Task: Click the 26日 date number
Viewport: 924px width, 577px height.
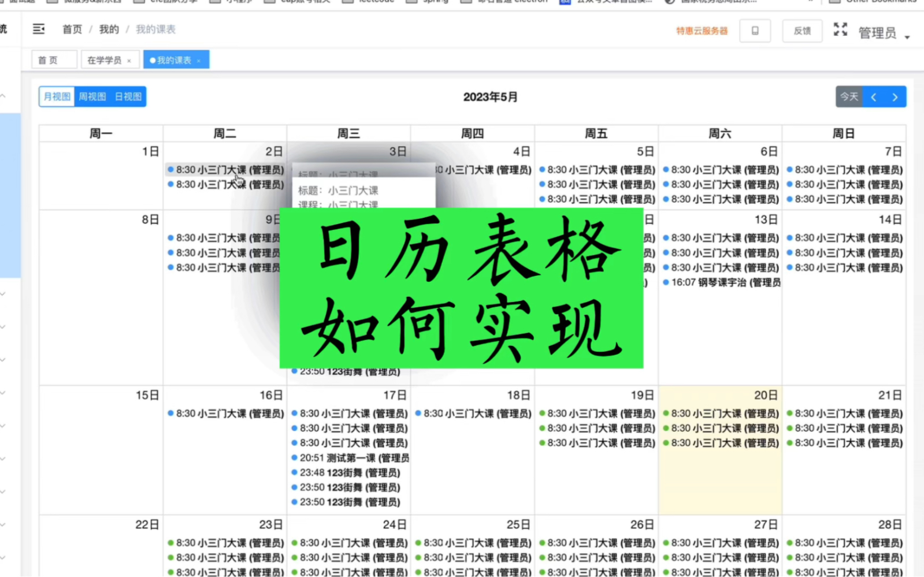Action: pyautogui.click(x=643, y=524)
